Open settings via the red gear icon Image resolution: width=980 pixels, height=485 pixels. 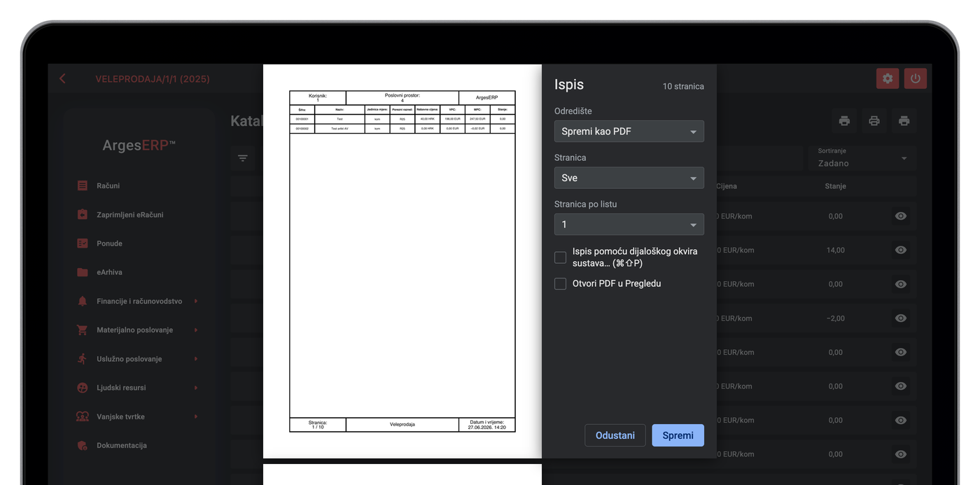(x=888, y=78)
